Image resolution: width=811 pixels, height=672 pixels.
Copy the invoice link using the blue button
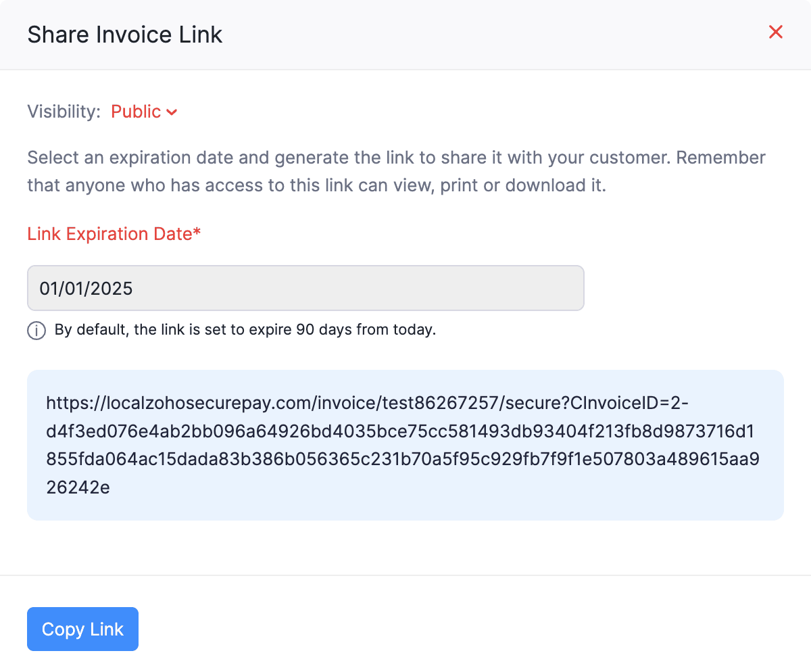[x=82, y=629]
